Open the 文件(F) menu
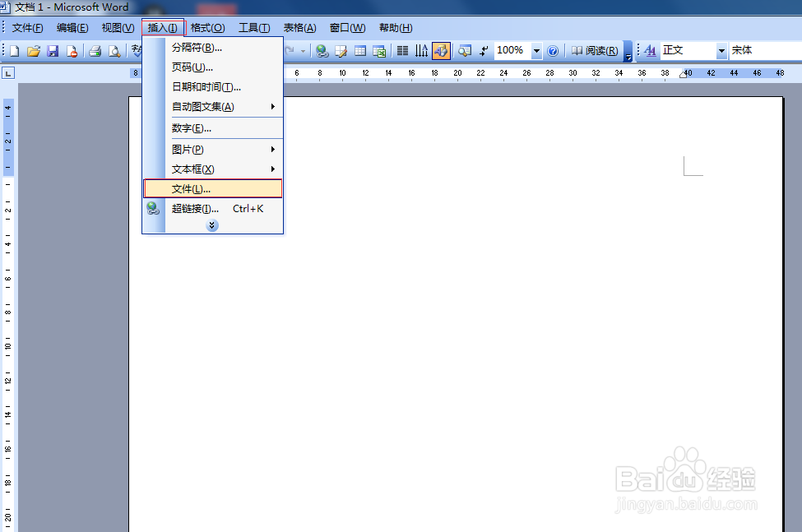The height and width of the screenshot is (532, 802). pyautogui.click(x=28, y=28)
